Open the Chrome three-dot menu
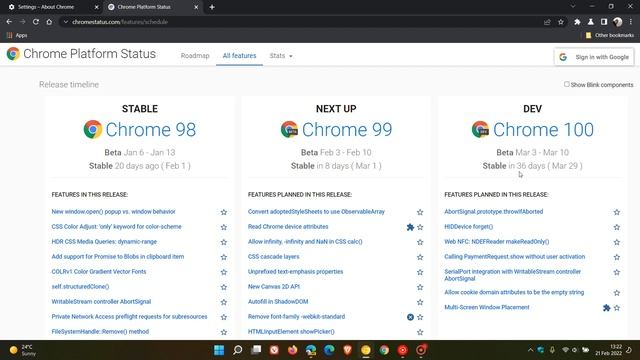The height and width of the screenshot is (360, 640). (x=631, y=22)
